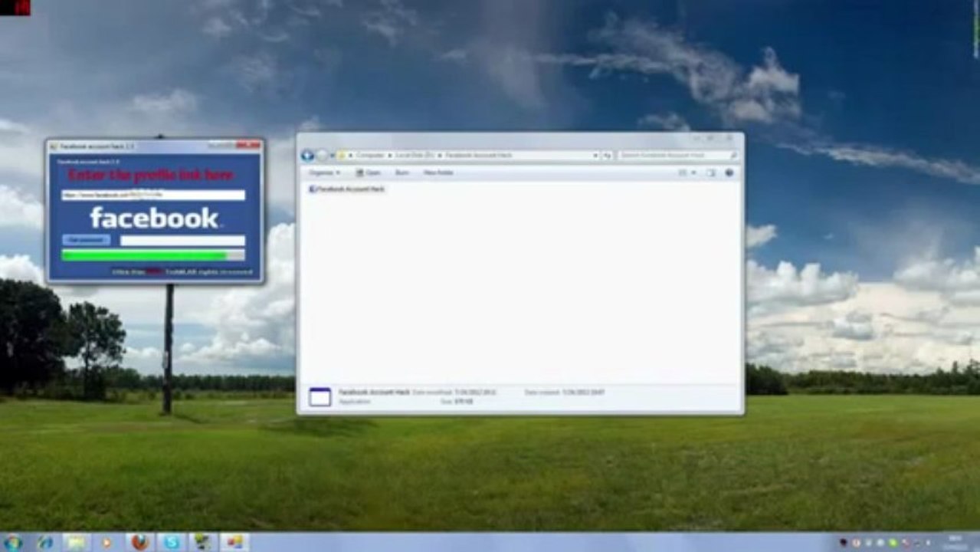
Task: Open Skype from the taskbar
Action: (x=172, y=543)
